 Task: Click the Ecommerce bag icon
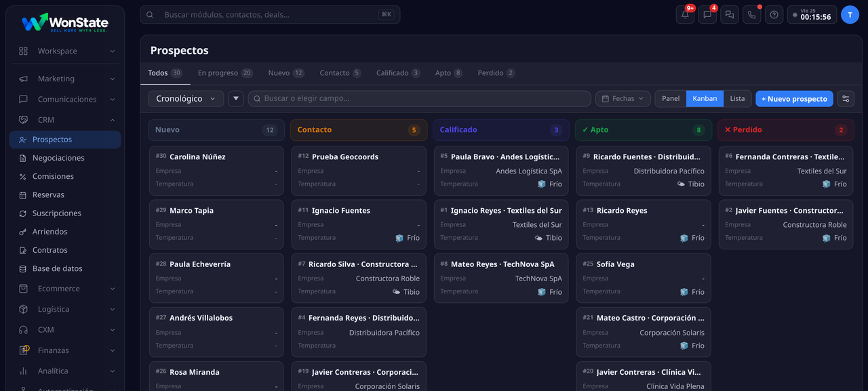coord(24,289)
